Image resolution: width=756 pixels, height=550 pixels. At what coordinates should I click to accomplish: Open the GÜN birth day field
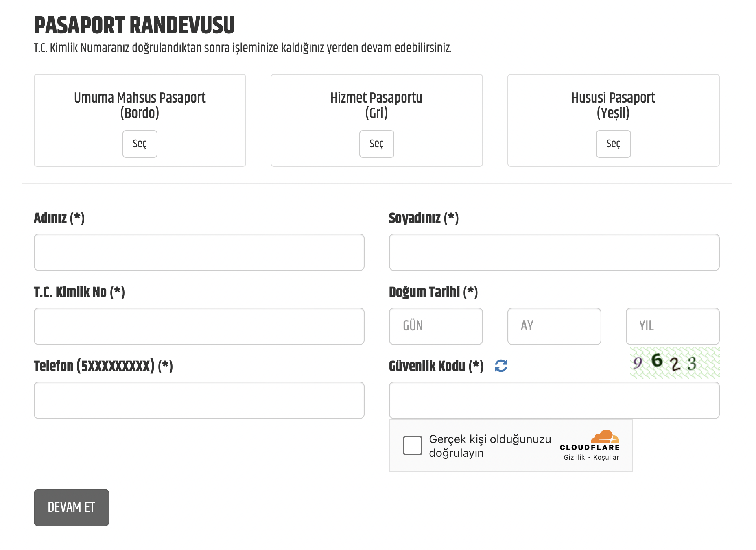[435, 326]
